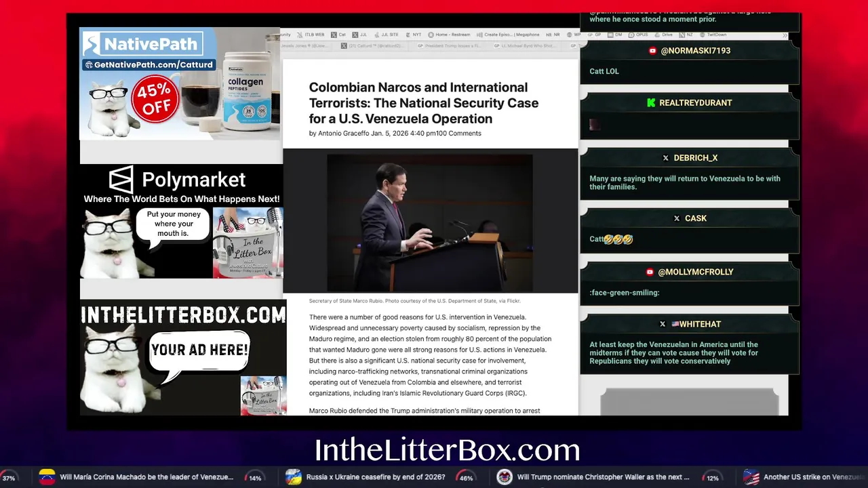Click the X icon beside DEBRICH_X
Viewport: 868px width, 488px height.
666,158
